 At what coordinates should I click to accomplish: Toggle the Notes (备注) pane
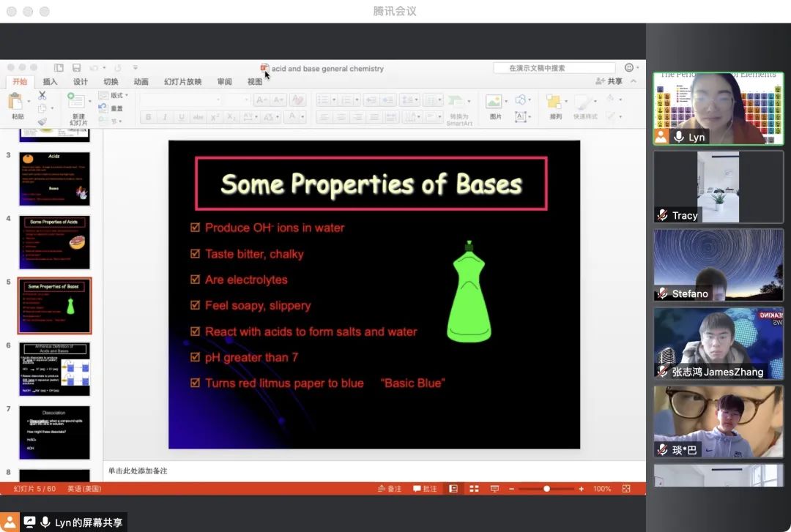pyautogui.click(x=390, y=489)
